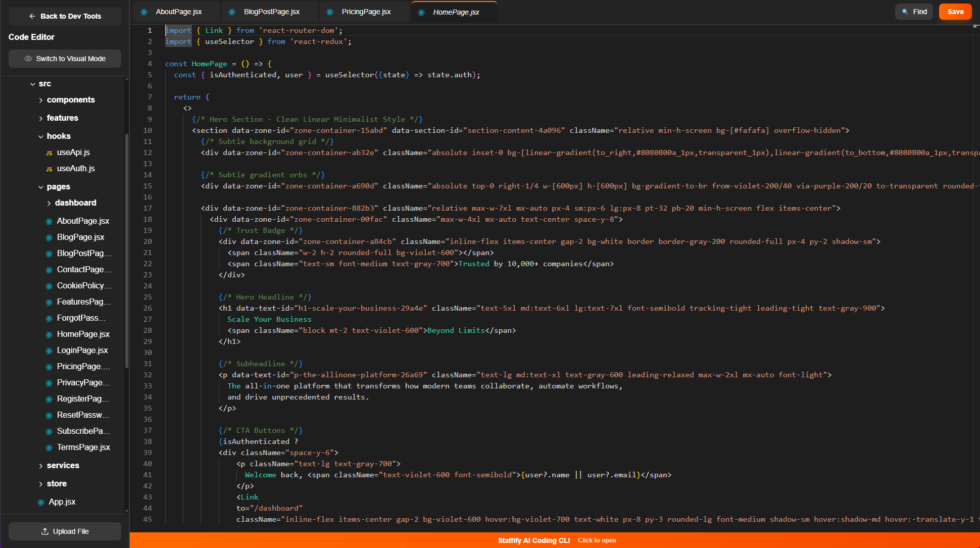Click the React icon beside AboutPage.jsx tab

tap(144, 12)
